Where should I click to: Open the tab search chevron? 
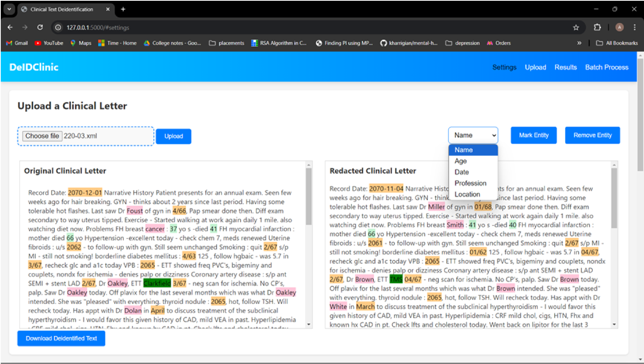(x=9, y=9)
